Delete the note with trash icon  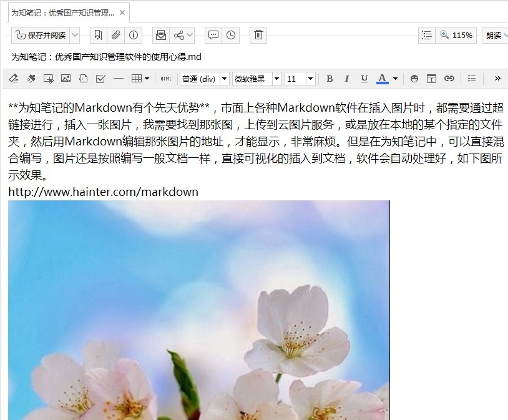(258, 35)
